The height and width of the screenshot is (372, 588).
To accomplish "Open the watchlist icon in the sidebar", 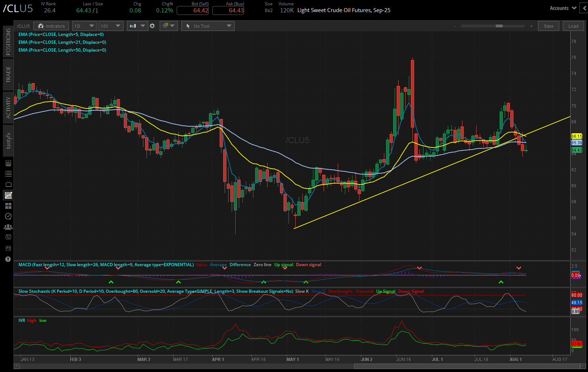I will click(8, 174).
